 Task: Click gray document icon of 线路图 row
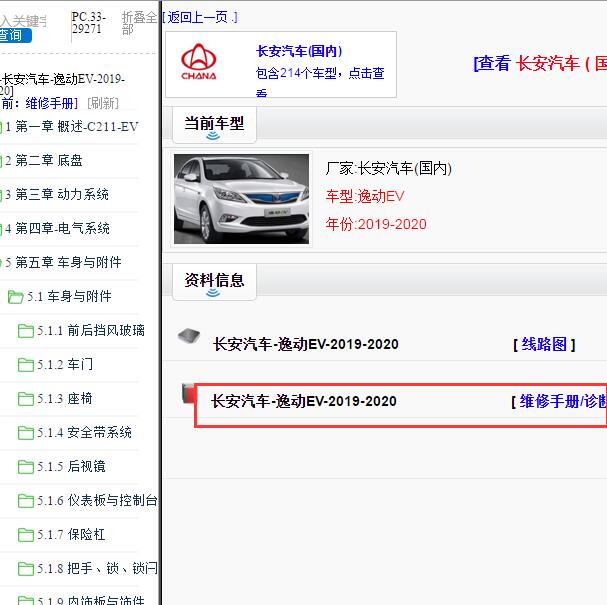point(189,336)
